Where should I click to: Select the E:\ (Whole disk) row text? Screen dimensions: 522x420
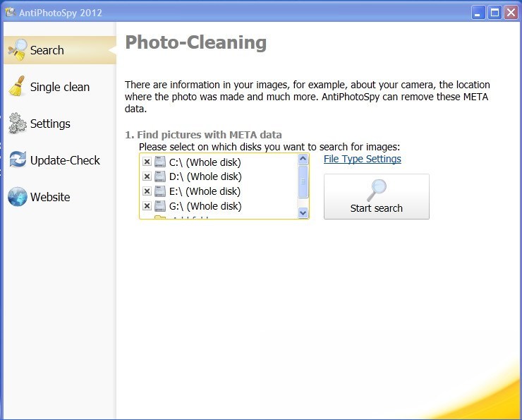[x=205, y=191]
